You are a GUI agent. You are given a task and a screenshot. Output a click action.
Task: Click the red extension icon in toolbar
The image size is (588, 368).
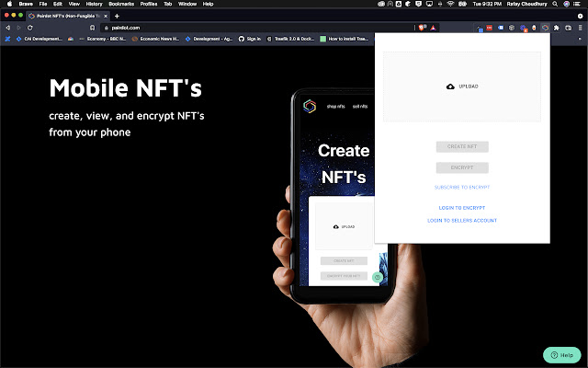(490, 28)
